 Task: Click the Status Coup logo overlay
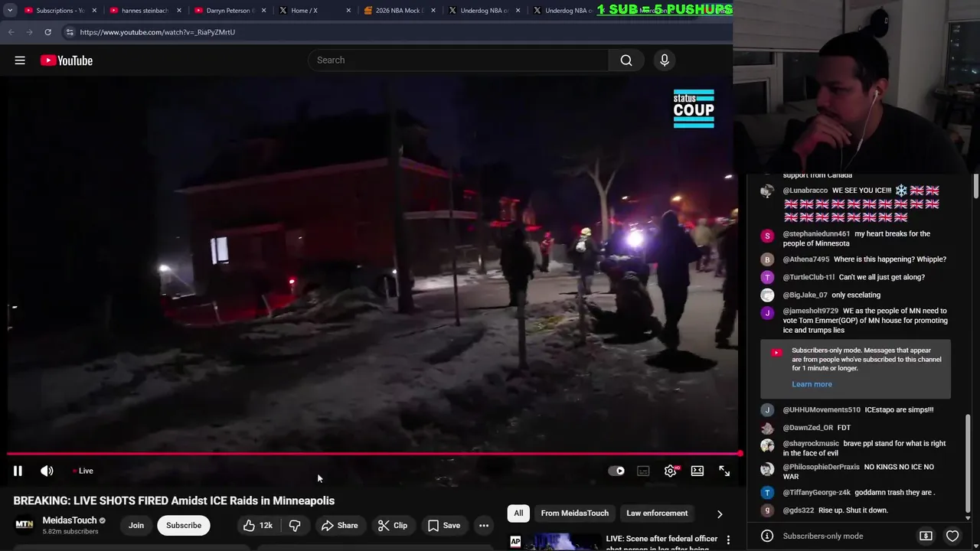coord(694,108)
